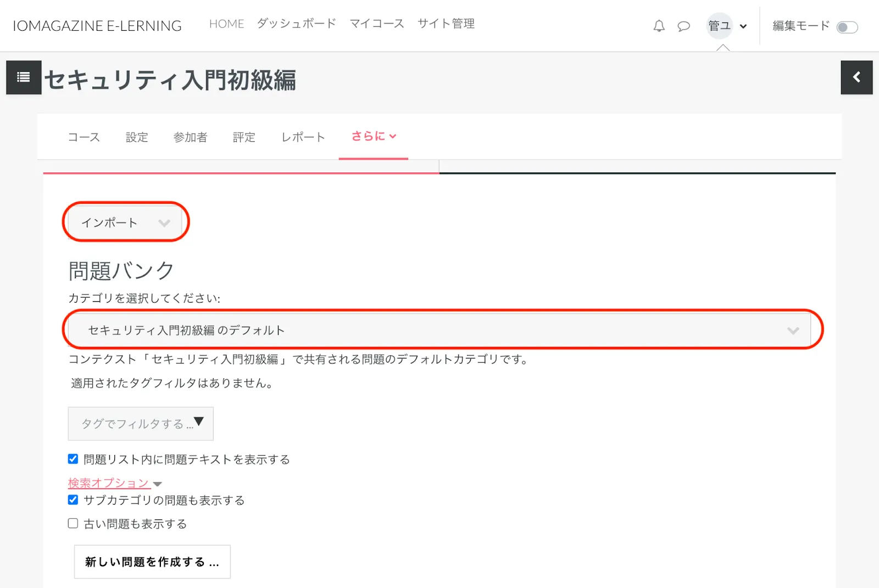Open the course index list icon
879x588 pixels.
click(x=24, y=77)
